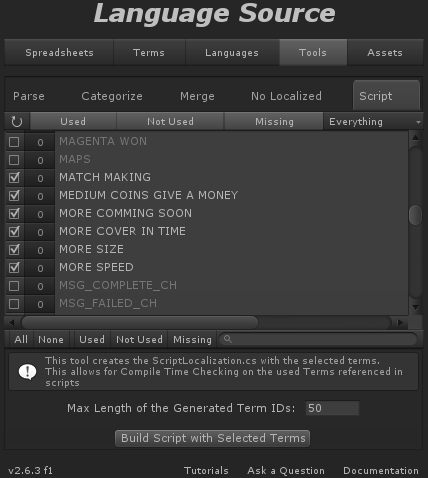Select the Merge tool tab
This screenshot has height=478, width=428.
coord(197,96)
